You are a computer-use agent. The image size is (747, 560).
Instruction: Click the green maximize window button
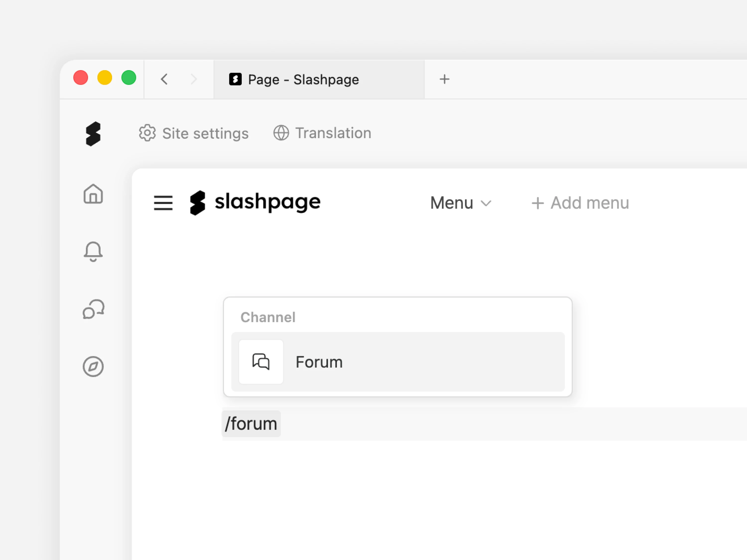click(x=129, y=78)
